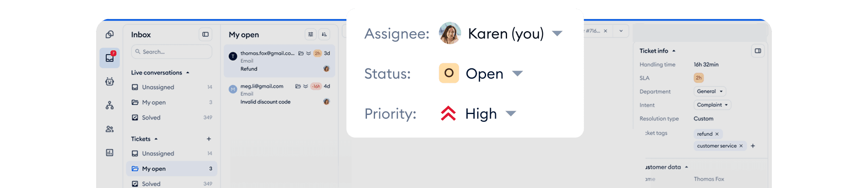This screenshot has height=188, width=868.
Task: Open the customers people icon in sidebar
Action: [110, 129]
